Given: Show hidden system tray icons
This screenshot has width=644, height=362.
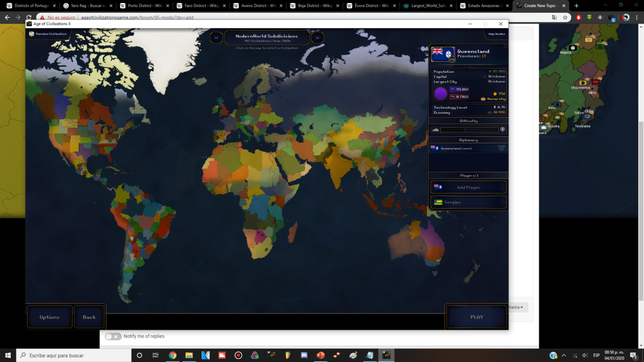Looking at the screenshot, I should click(563, 355).
